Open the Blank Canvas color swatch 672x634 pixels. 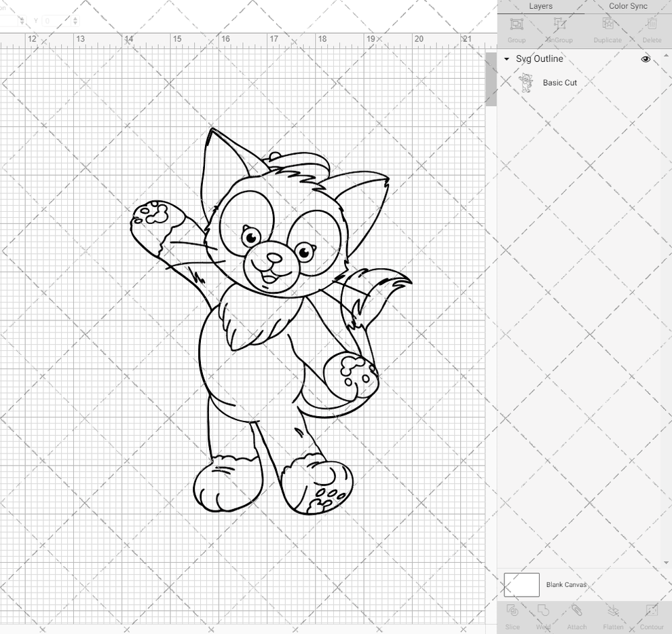click(521, 584)
